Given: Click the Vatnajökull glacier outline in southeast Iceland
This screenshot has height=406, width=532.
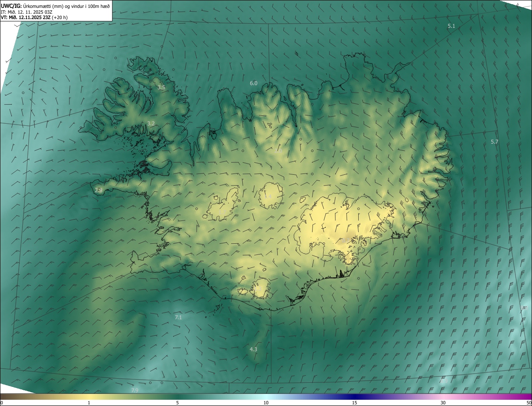Looking at the screenshot, I should coord(344,228).
